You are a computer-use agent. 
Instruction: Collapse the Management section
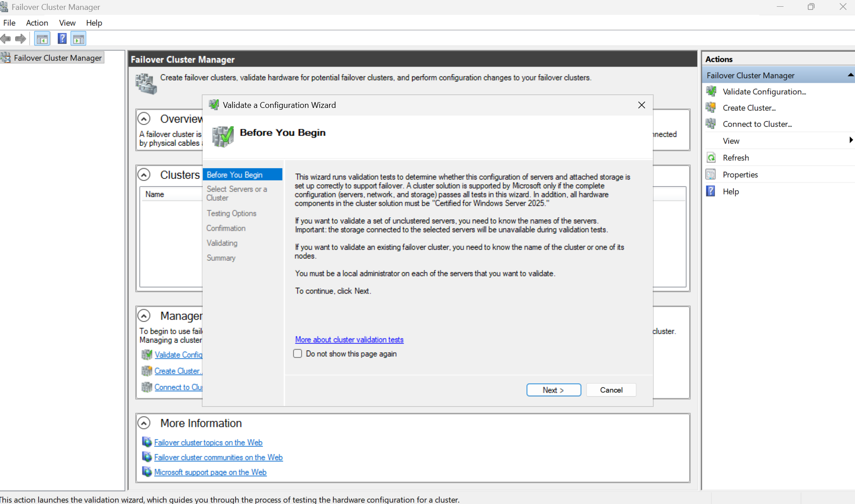point(144,316)
